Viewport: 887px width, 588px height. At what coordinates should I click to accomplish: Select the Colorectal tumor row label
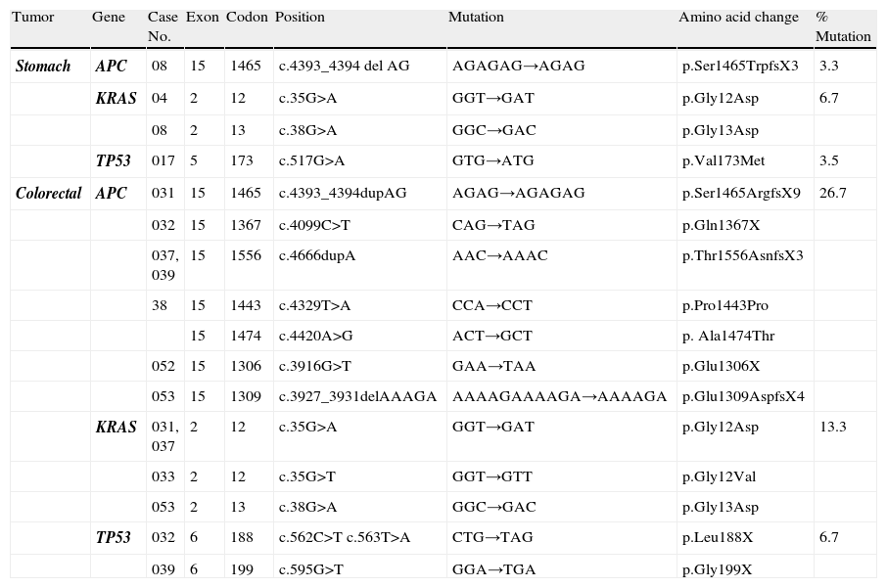(48, 194)
